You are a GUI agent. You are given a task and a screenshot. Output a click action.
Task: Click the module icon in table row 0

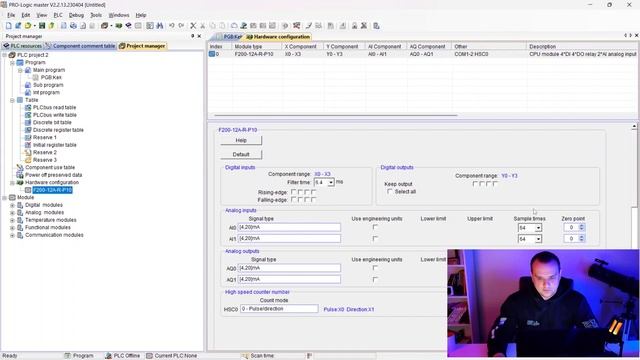212,54
